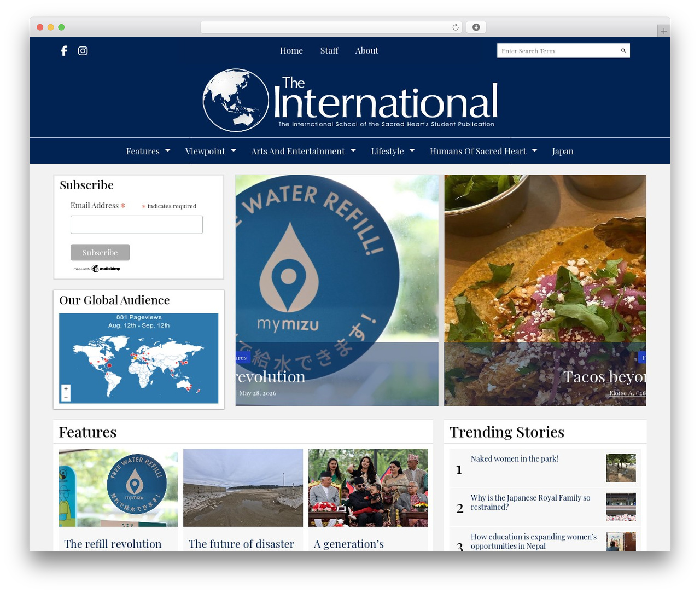Open 'Naked women in the park!' story
Viewport: 700px width, 593px height.
pos(515,459)
